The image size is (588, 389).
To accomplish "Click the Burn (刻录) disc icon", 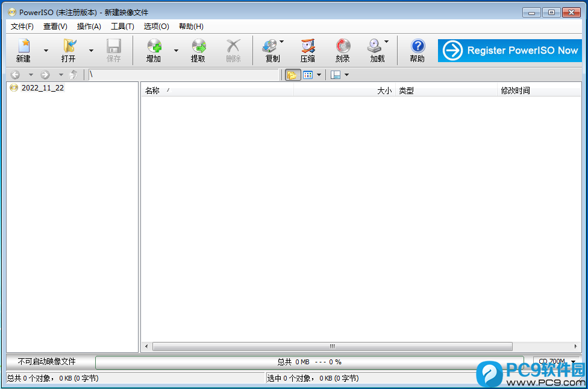I will (343, 46).
